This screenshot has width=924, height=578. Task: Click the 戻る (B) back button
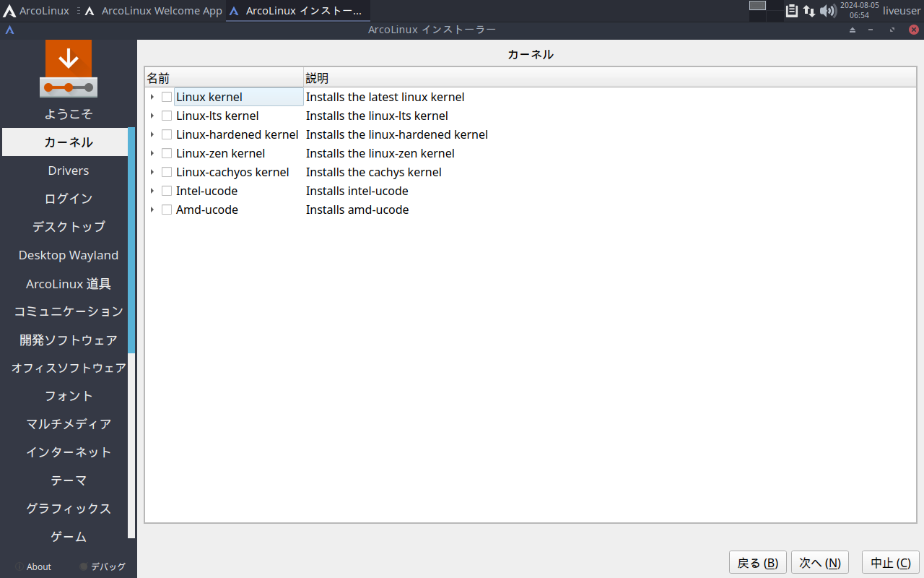click(758, 563)
